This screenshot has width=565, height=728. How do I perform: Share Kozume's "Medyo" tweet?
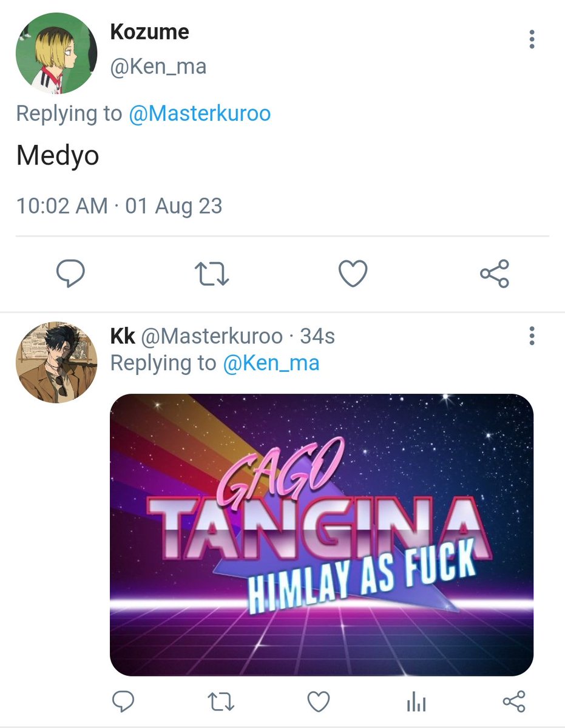(x=495, y=274)
